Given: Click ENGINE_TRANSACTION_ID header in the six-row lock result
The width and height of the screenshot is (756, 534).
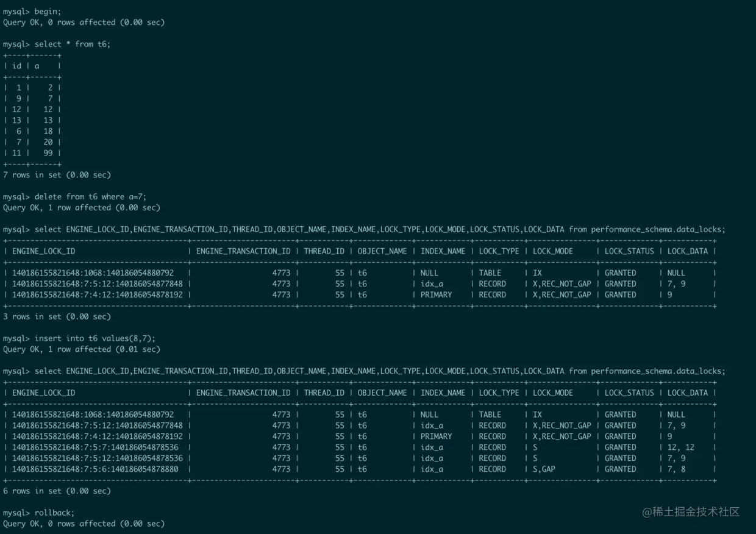Looking at the screenshot, I should pos(243,393).
